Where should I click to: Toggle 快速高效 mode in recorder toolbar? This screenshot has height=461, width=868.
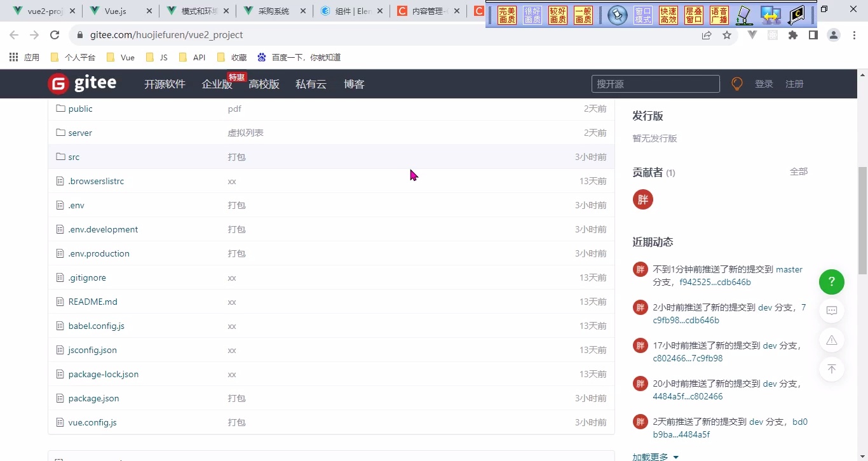pos(668,16)
